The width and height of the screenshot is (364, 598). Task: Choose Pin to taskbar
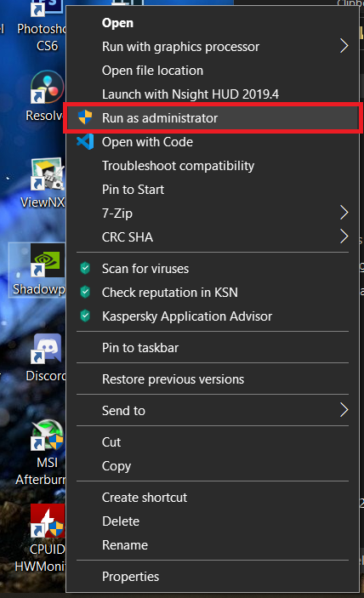point(213,348)
